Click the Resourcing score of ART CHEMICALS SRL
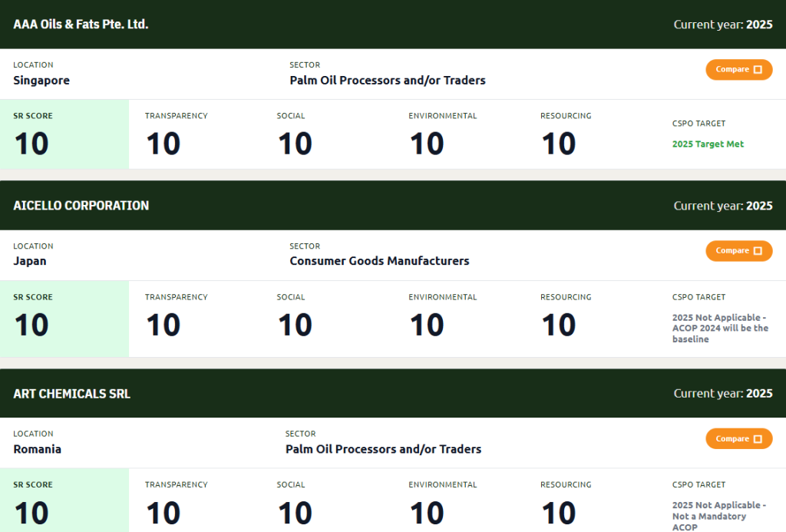 click(x=559, y=513)
